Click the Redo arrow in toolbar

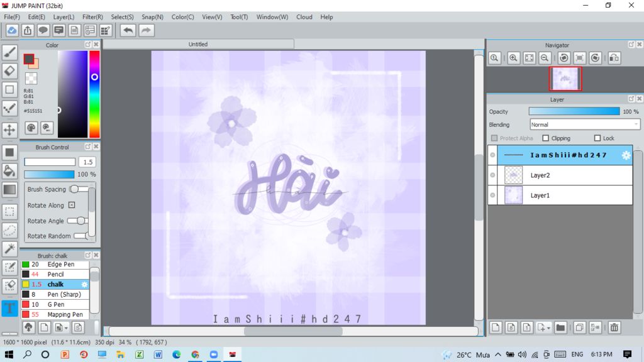pyautogui.click(x=146, y=30)
